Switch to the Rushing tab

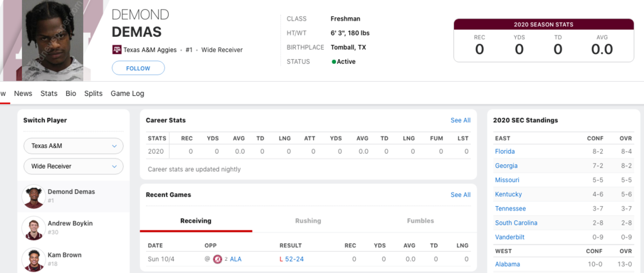pyautogui.click(x=308, y=221)
